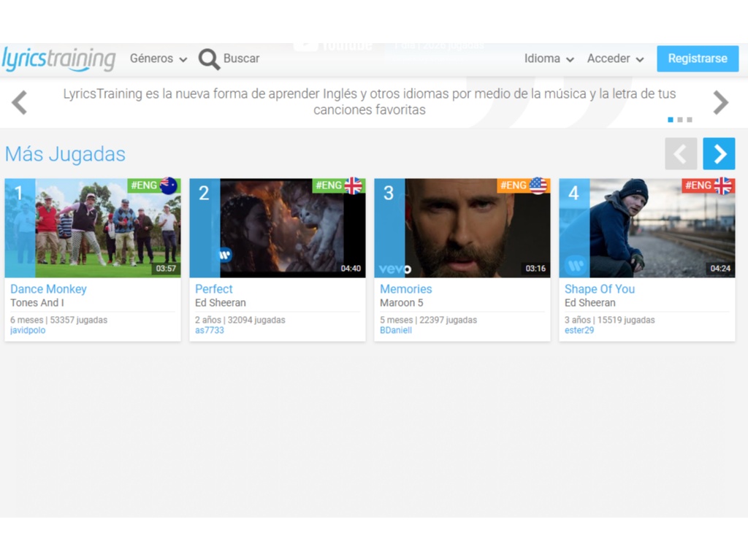Select second banner pagination dot
The width and height of the screenshot is (748, 560).
pyautogui.click(x=680, y=120)
